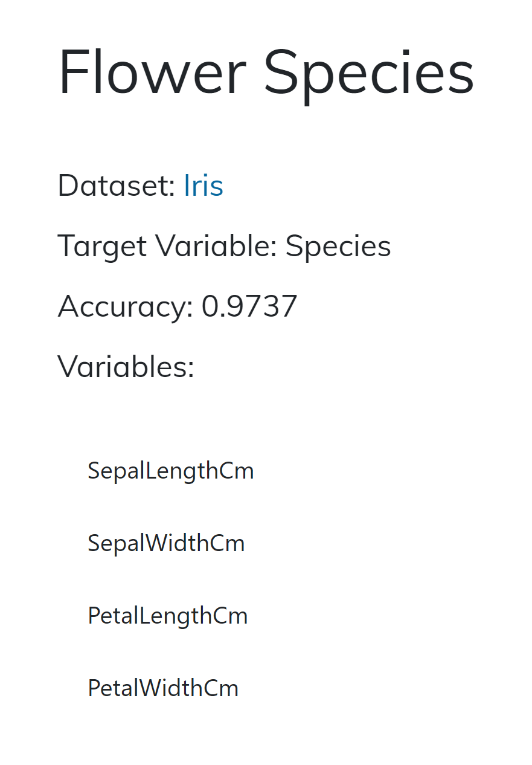The image size is (532, 765).
Task: Click the Variables: label
Action: tap(126, 366)
